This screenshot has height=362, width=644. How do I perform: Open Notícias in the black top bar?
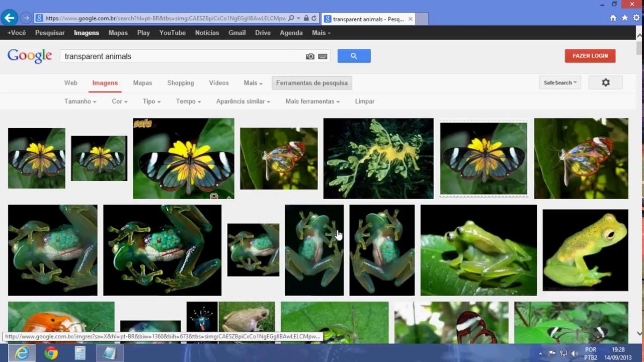207,33
